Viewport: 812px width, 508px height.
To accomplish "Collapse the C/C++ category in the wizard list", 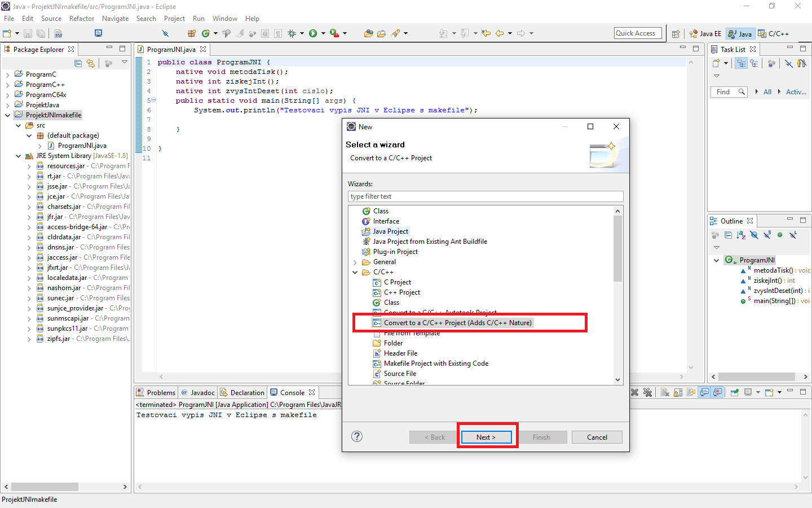I will tap(355, 271).
